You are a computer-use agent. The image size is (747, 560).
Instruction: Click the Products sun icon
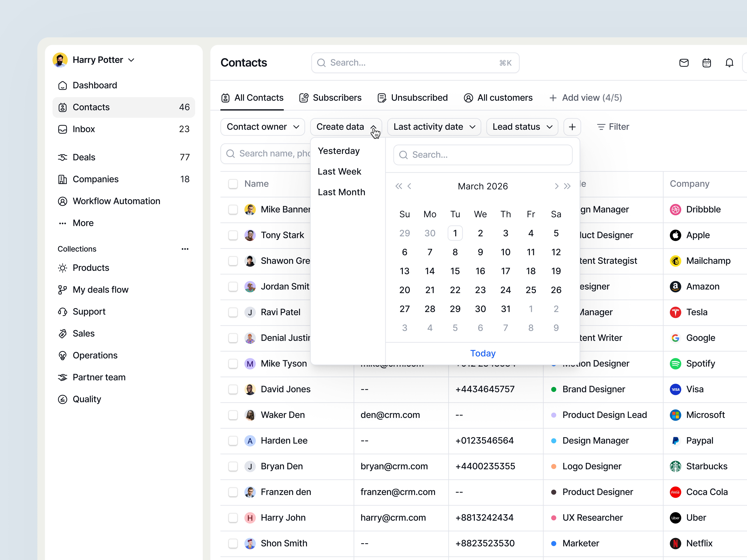pyautogui.click(x=62, y=268)
